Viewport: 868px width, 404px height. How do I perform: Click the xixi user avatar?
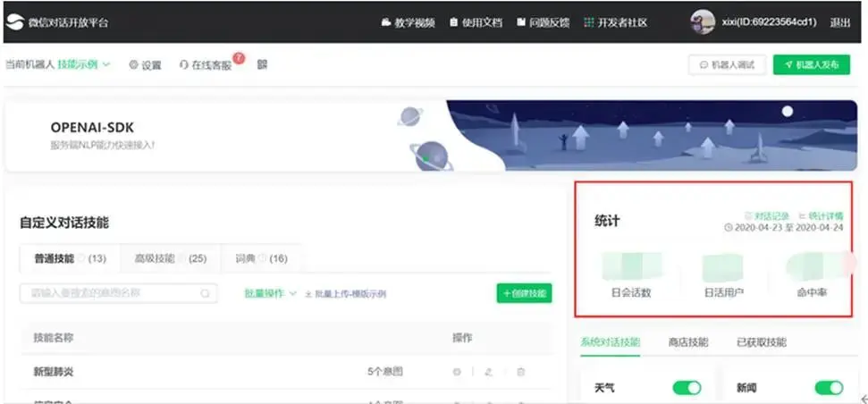(x=703, y=22)
